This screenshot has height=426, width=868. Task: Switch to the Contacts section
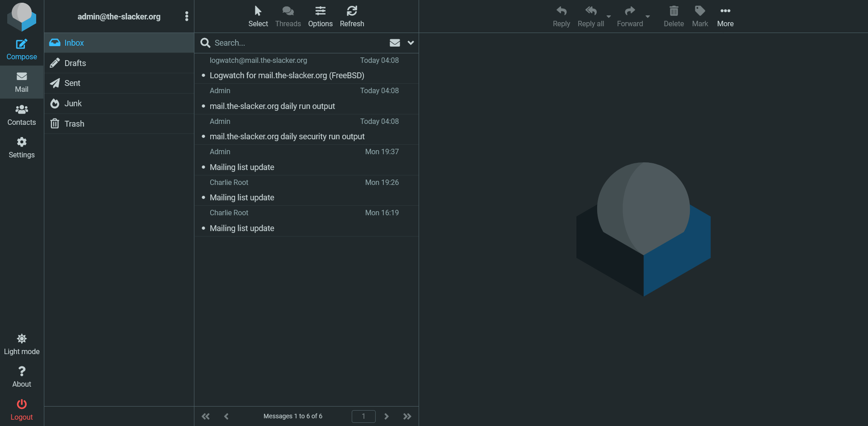pyautogui.click(x=21, y=114)
